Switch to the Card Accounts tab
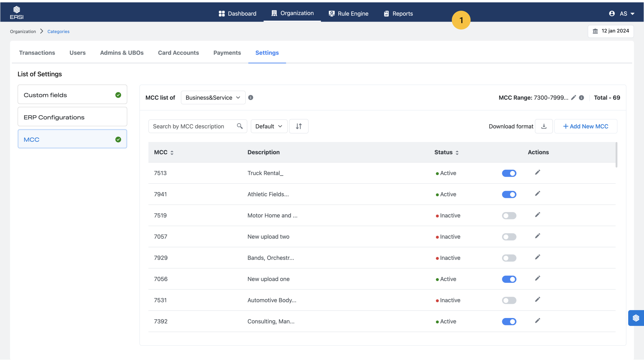The image size is (644, 362). [x=178, y=53]
